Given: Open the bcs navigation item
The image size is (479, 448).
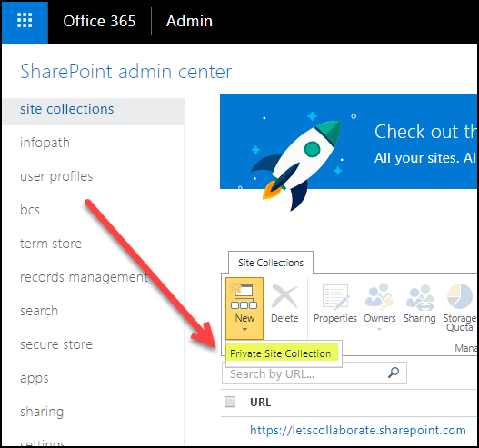Looking at the screenshot, I should click(x=30, y=210).
